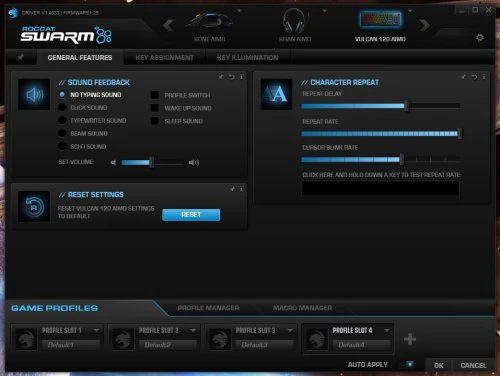Expand Profile Slot 1 dropdown
Image resolution: width=500 pixels, height=376 pixels.
(x=96, y=330)
